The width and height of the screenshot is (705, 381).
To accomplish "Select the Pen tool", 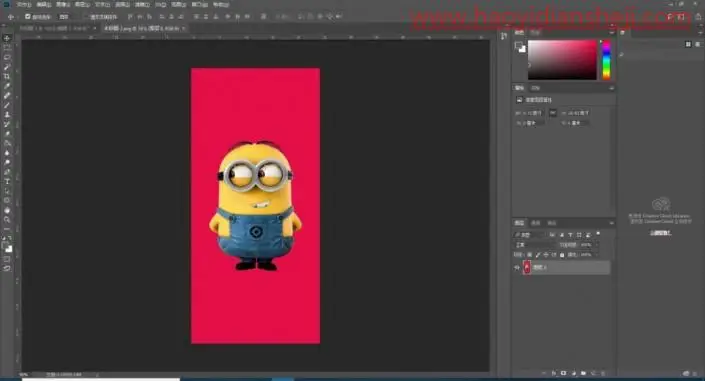I will coord(7,172).
